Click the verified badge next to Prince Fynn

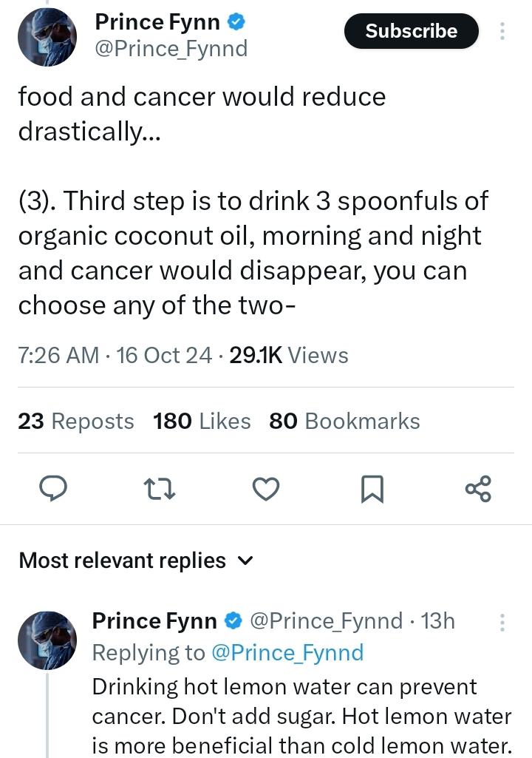pos(236,23)
